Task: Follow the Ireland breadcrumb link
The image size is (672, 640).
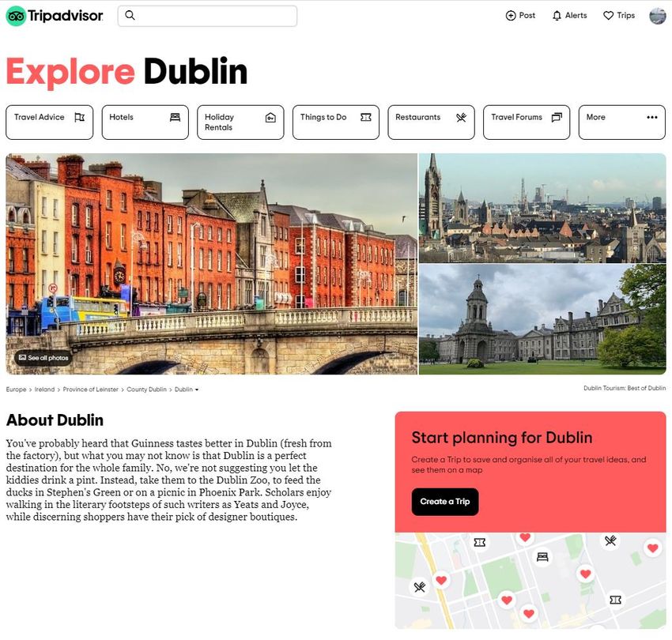Action: pyautogui.click(x=44, y=390)
